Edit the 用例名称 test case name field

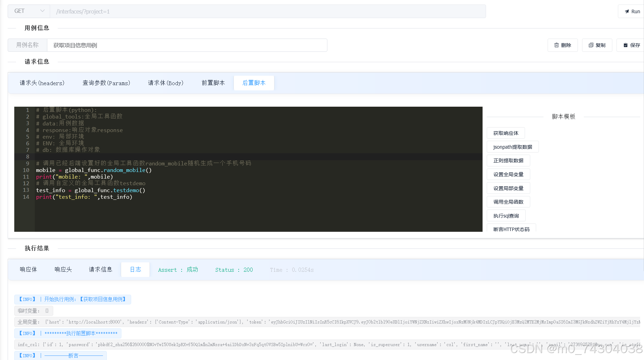(x=188, y=45)
